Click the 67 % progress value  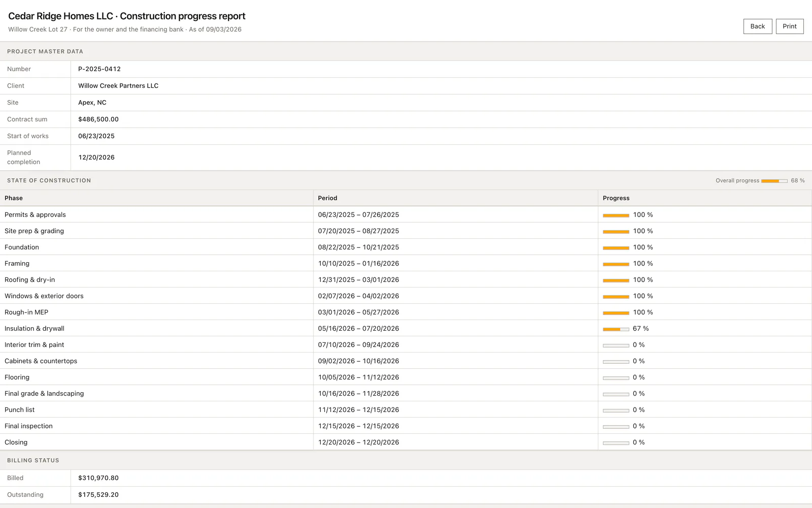click(641, 329)
